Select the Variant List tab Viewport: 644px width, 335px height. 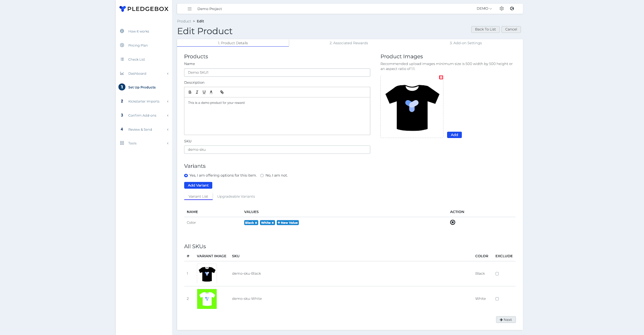pyautogui.click(x=198, y=196)
